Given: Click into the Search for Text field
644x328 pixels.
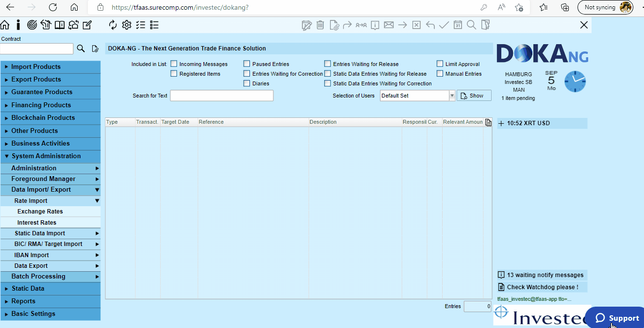Looking at the screenshot, I should tap(222, 96).
